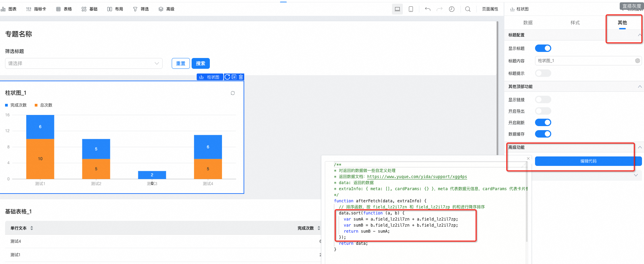
Task: Click the globe icon in 标题内容 field
Action: pyautogui.click(x=637, y=61)
